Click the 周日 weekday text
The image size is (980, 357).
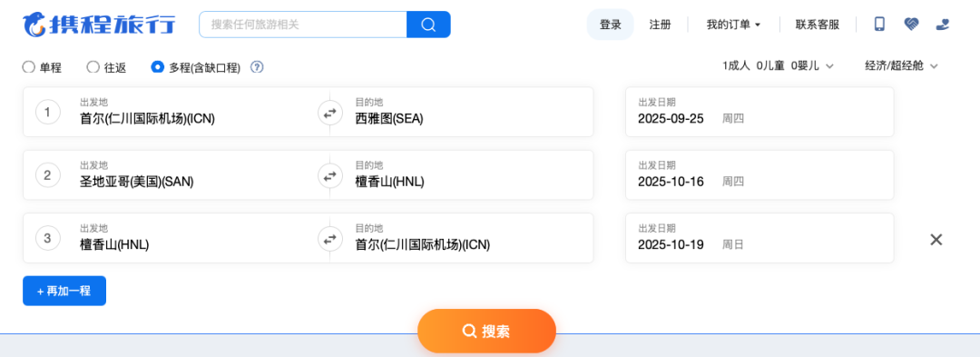pos(733,244)
